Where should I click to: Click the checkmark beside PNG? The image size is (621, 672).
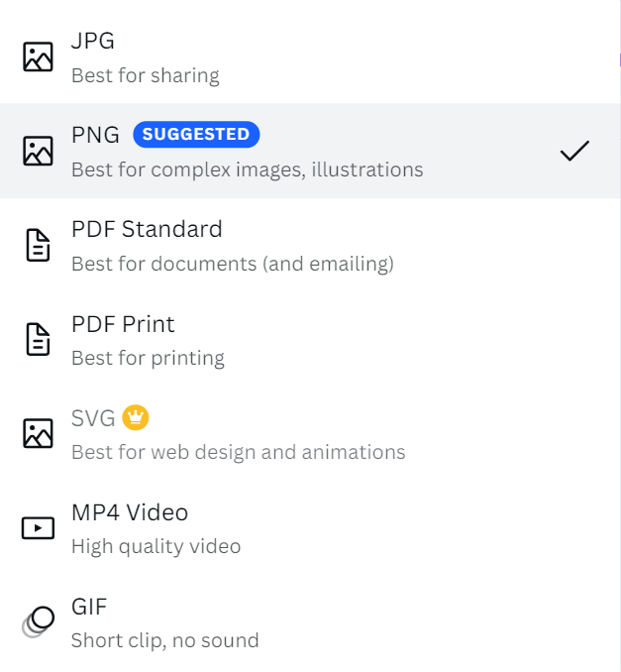tap(574, 151)
